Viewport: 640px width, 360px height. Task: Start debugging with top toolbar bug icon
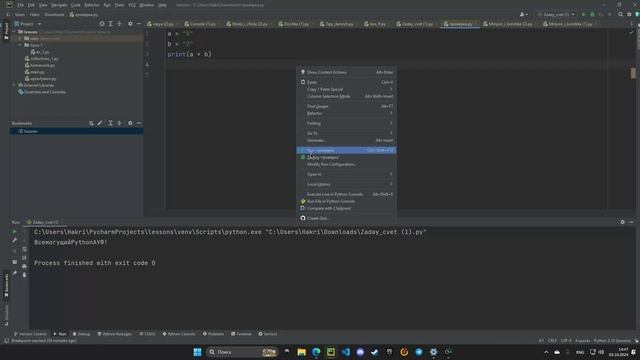click(x=593, y=14)
